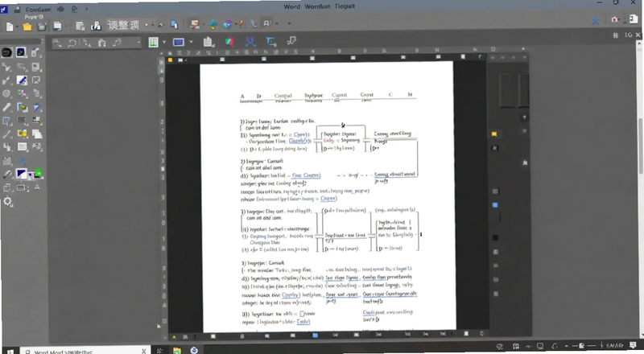
Task: Click the white lined page tool in the left palette
Action: pyautogui.click(x=23, y=147)
